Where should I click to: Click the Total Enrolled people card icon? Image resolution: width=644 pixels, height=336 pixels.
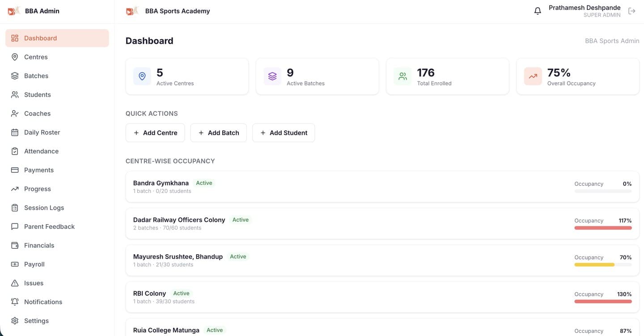[x=402, y=77]
